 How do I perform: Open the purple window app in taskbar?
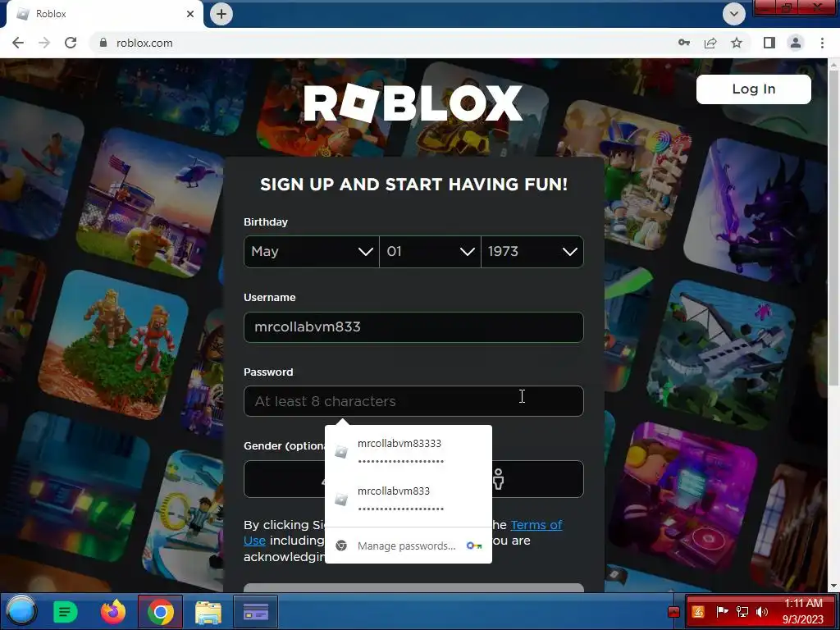coord(256,611)
